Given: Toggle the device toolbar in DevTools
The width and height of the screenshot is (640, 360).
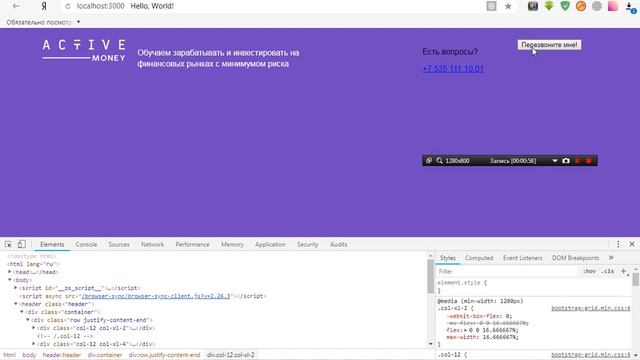Looking at the screenshot, I should click(x=21, y=244).
